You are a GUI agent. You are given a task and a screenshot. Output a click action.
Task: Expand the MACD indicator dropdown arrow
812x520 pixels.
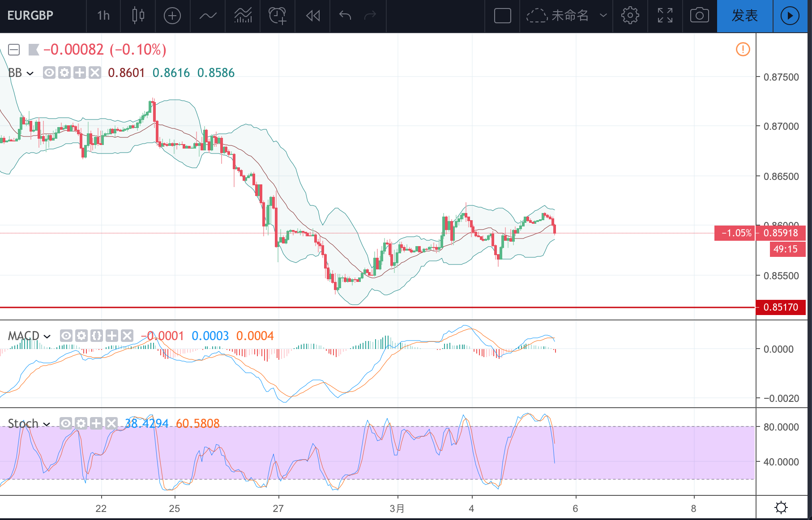pos(47,336)
